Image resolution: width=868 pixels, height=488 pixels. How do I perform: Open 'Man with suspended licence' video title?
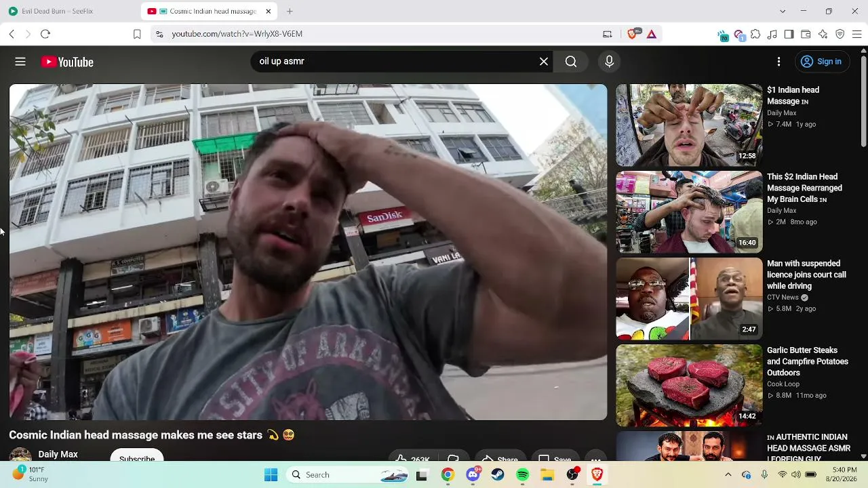tap(806, 274)
